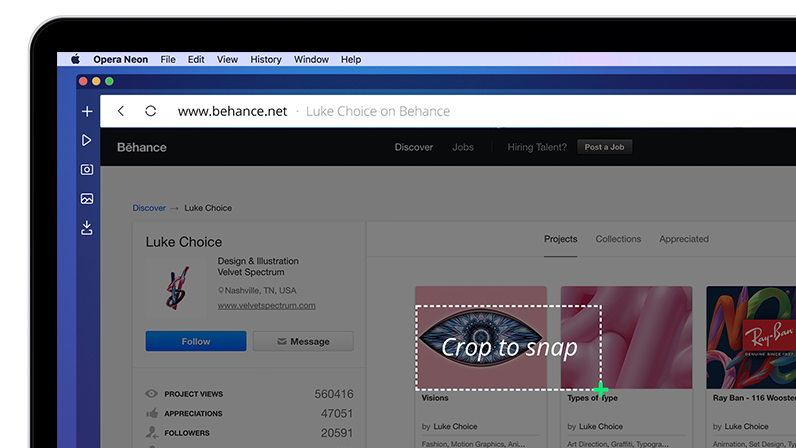Open the File menu
Image resolution: width=796 pixels, height=448 pixels.
coord(168,59)
